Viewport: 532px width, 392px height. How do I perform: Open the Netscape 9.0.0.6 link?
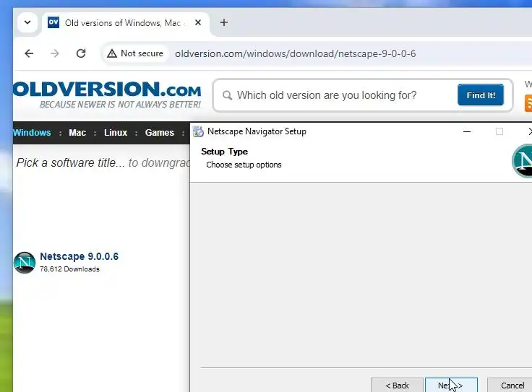point(79,256)
